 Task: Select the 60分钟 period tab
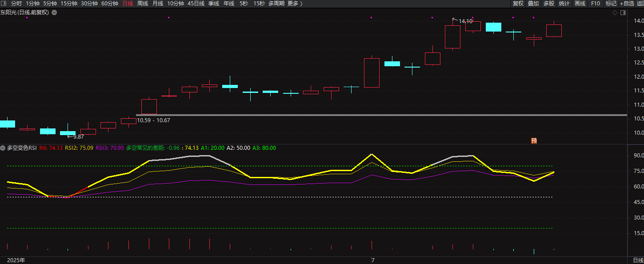click(110, 4)
